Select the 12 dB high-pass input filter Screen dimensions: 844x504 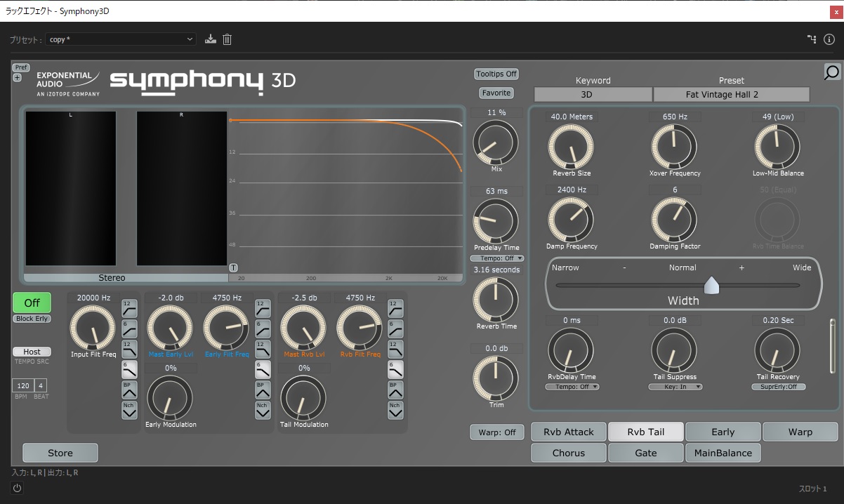click(129, 307)
